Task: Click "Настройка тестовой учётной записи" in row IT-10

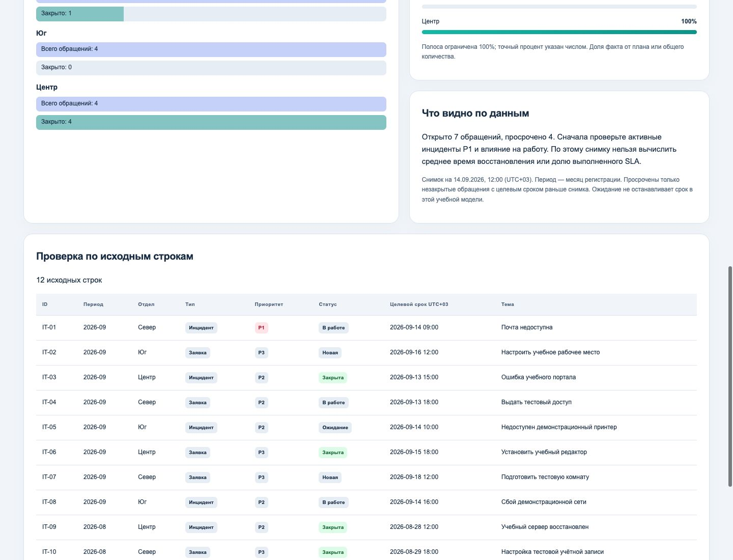Action: 552,552
